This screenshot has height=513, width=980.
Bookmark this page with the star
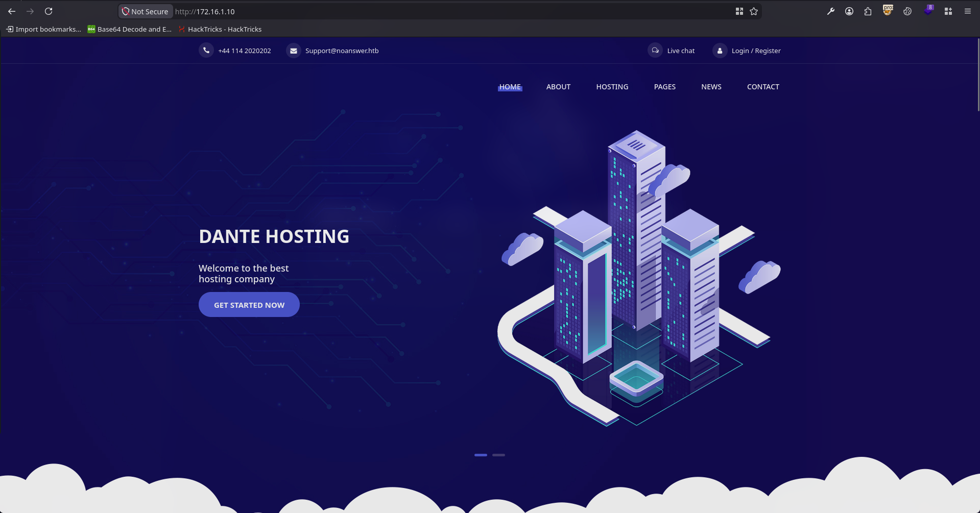pos(754,11)
